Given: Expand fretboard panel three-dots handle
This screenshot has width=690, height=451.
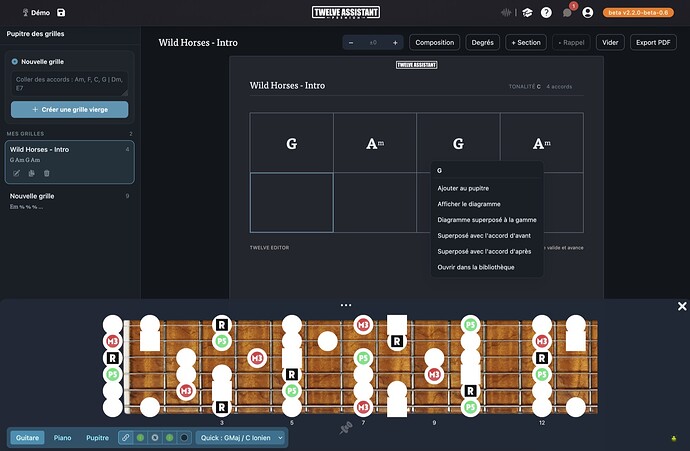Looking at the screenshot, I should (346, 305).
